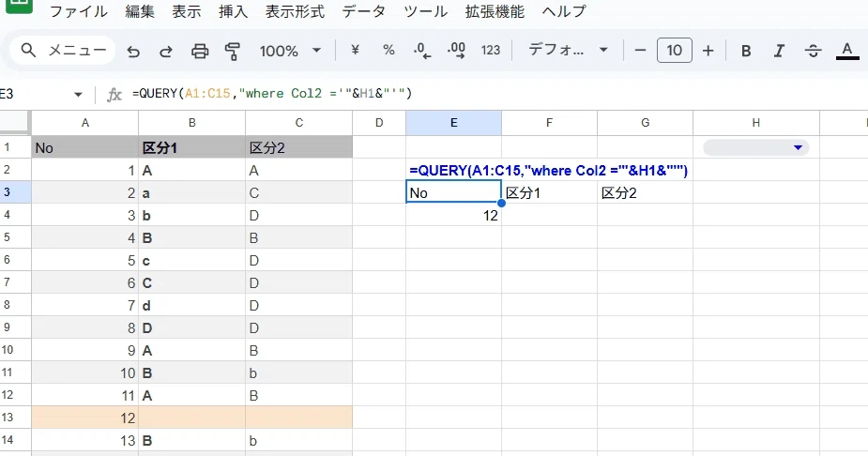Click the formula bar QUERY text
868x456 pixels.
[x=272, y=94]
